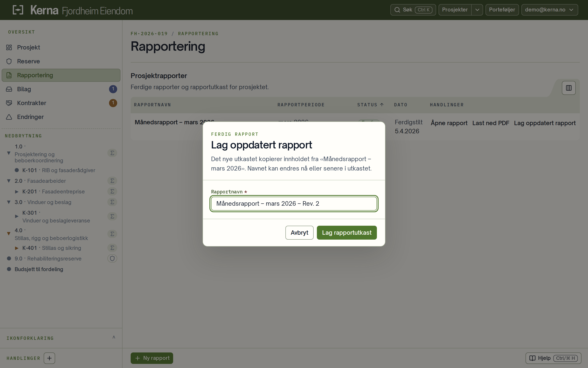The image size is (588, 368).
Task: Expand the Prosjekter dropdown chevron
Action: pos(477,10)
